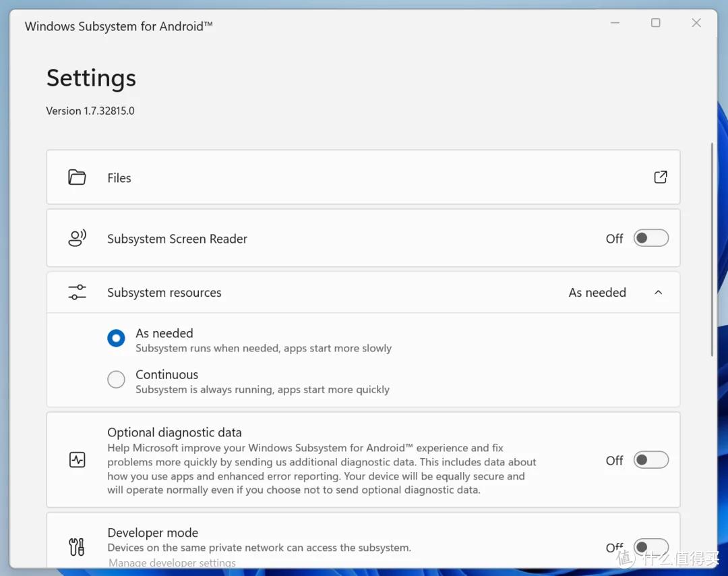Click the Developer mode tools icon
The width and height of the screenshot is (728, 576).
click(77, 547)
